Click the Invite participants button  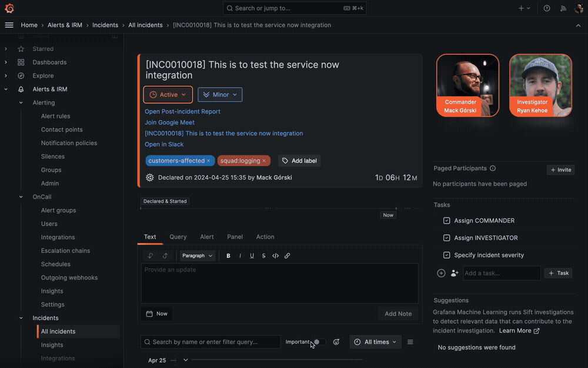pos(560,170)
